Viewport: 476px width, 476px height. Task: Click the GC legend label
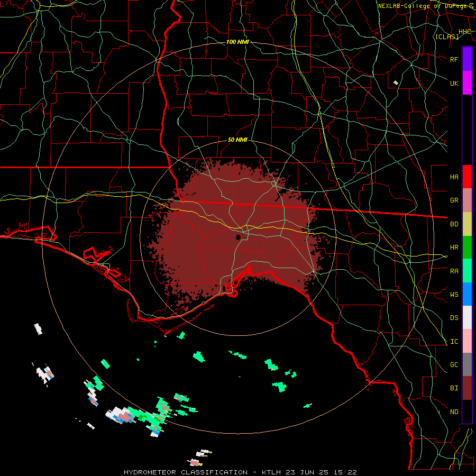(x=454, y=365)
